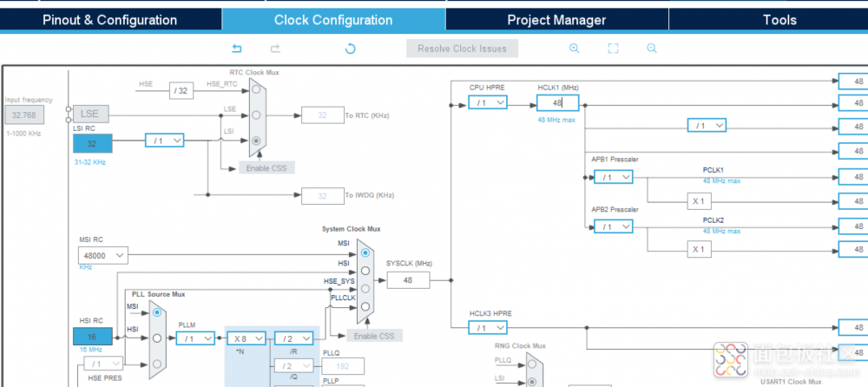This screenshot has width=868, height=387.
Task: Select LSE in RTC Clock Mux
Action: pos(256,115)
